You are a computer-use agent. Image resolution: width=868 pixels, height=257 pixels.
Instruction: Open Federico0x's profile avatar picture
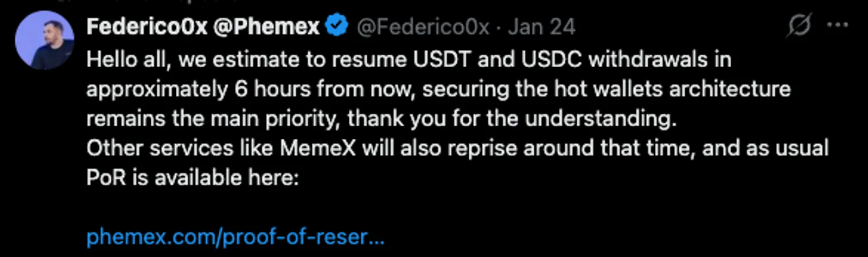coord(44,40)
